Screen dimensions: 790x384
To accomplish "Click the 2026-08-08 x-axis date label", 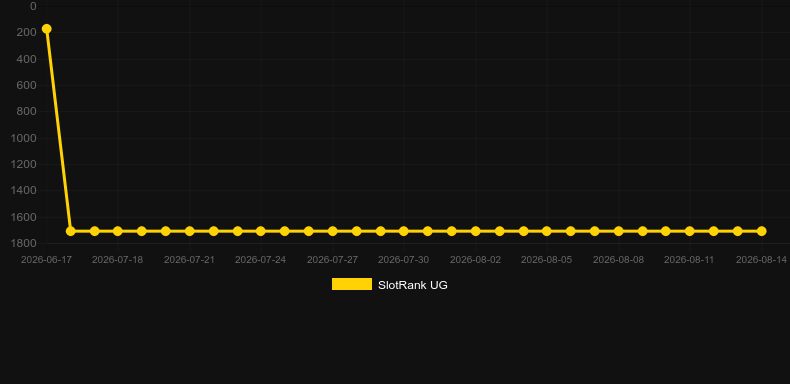I will tap(619, 260).
